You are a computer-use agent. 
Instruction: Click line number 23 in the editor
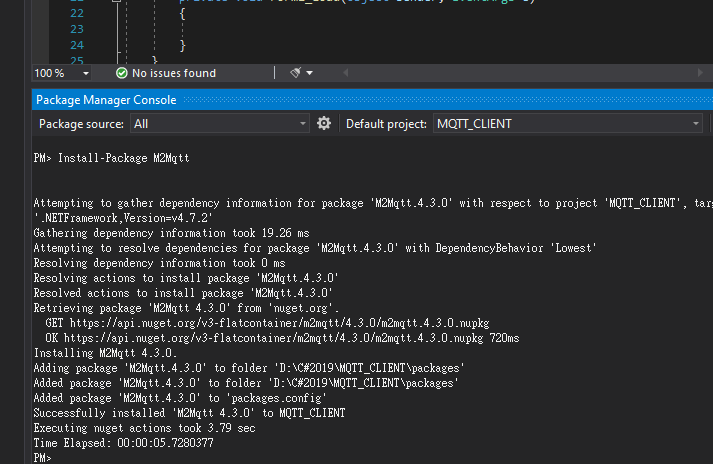[77, 29]
